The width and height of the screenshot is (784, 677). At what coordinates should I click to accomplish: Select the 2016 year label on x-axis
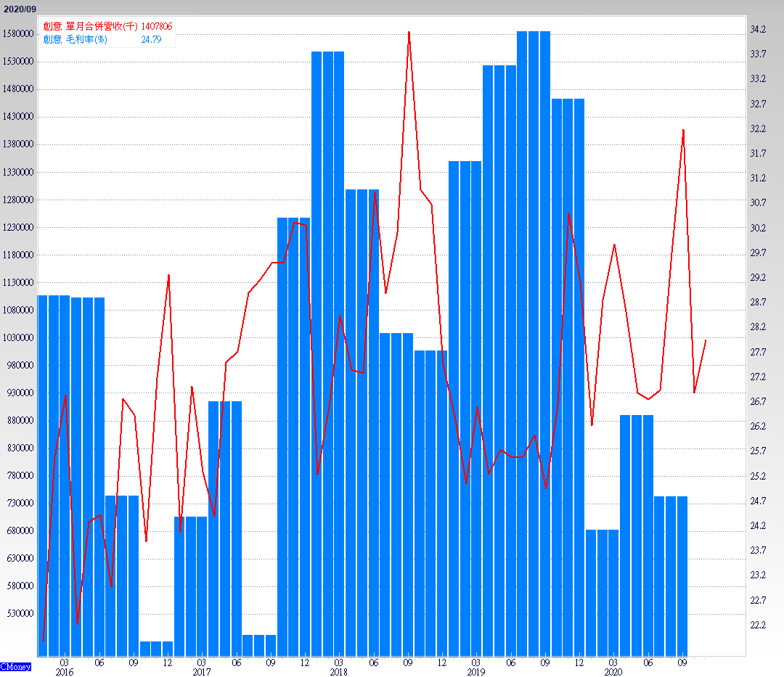coord(64,673)
